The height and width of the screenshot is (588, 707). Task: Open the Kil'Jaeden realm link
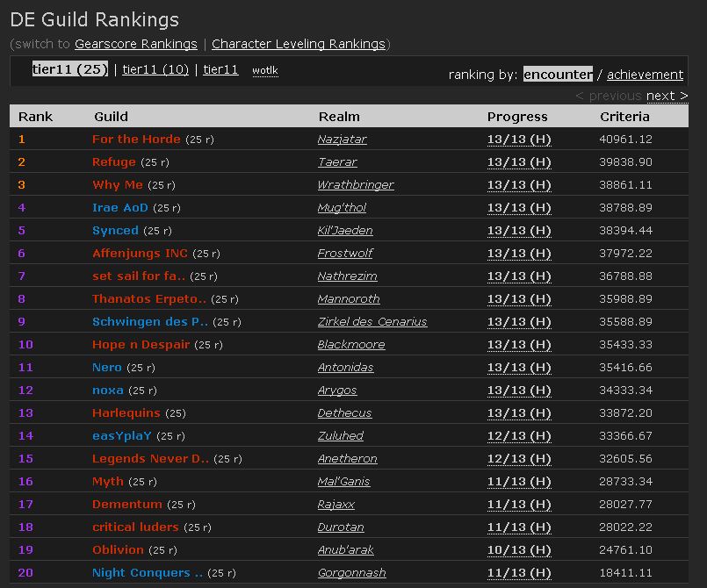[x=345, y=231]
